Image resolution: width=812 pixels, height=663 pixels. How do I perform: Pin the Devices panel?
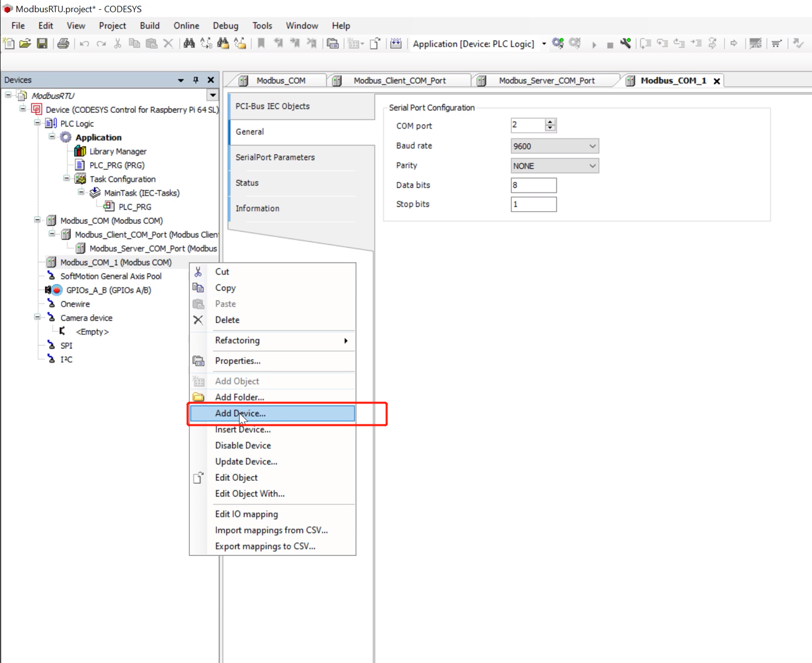tap(196, 80)
